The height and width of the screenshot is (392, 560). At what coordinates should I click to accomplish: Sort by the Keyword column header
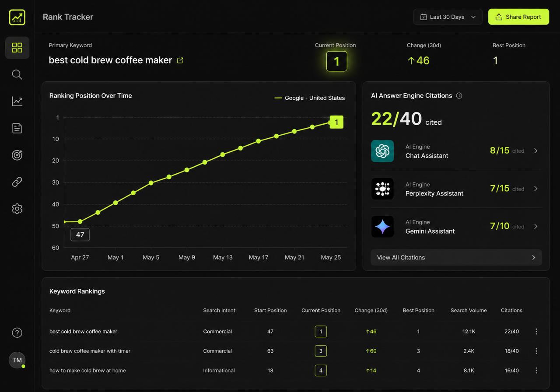click(60, 310)
